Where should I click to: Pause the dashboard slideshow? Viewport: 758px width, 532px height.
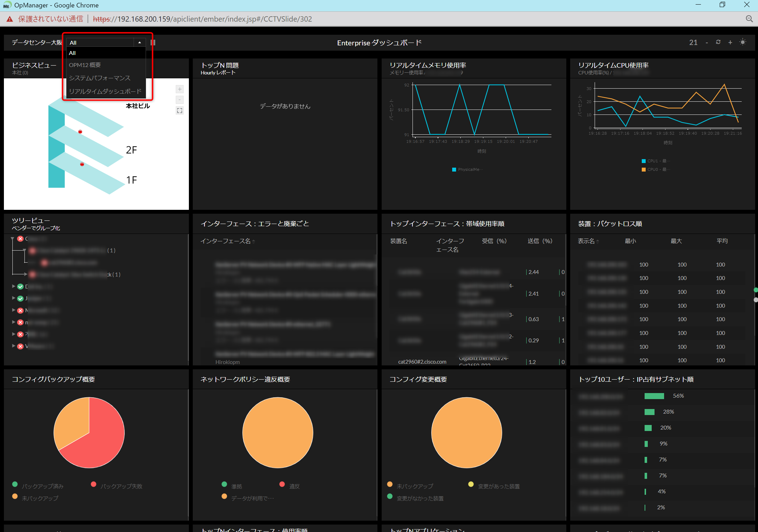(x=153, y=43)
